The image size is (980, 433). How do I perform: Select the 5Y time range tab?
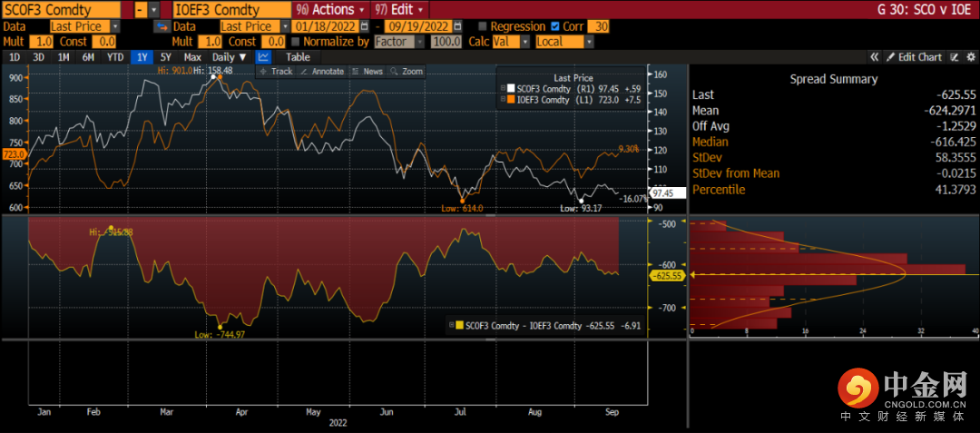[166, 57]
